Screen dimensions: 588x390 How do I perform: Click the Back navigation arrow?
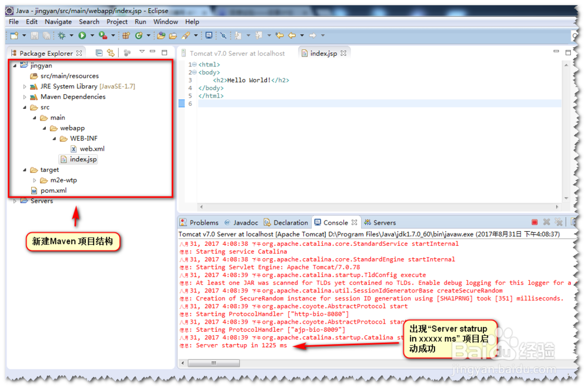coord(292,36)
